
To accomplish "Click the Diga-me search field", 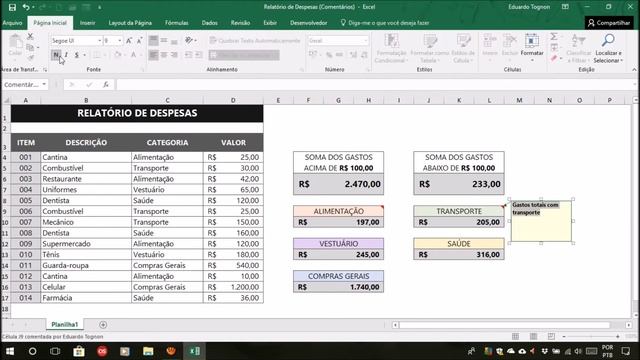I will tap(385, 23).
